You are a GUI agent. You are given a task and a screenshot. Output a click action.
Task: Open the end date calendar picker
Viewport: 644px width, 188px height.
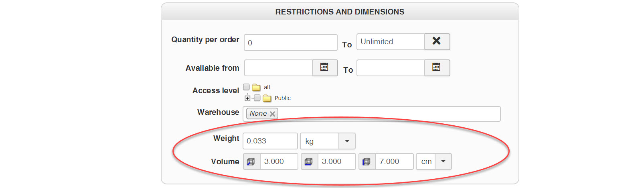437,67
